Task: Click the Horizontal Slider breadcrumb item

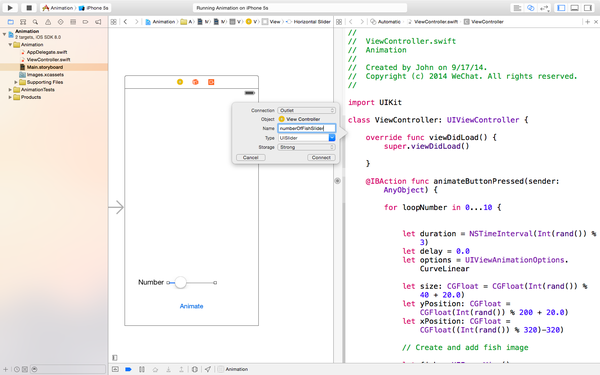Action: [308, 22]
